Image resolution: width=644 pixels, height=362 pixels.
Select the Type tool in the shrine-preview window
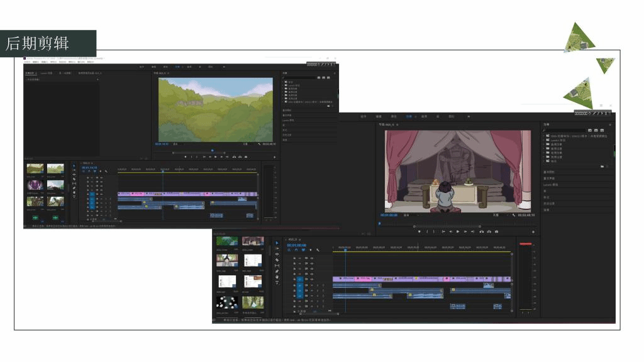(x=277, y=283)
